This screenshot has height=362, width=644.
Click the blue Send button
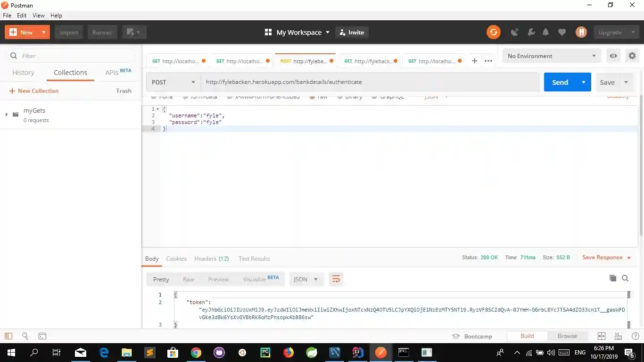pyautogui.click(x=560, y=82)
